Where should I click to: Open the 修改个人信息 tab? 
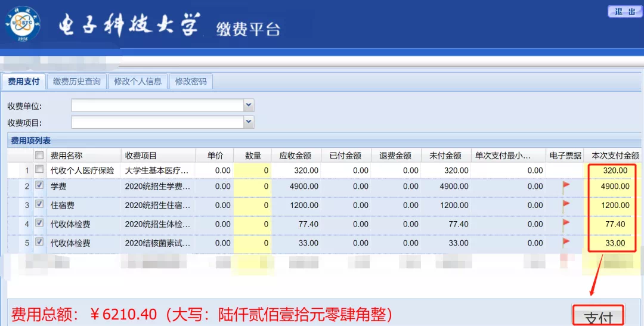tap(138, 81)
